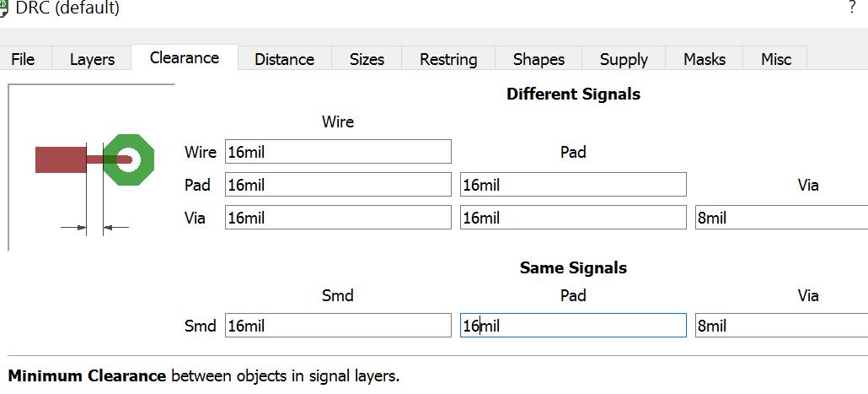Image resolution: width=868 pixels, height=394 pixels.
Task: Select the Via-to-Wire clearance input
Action: click(x=338, y=218)
